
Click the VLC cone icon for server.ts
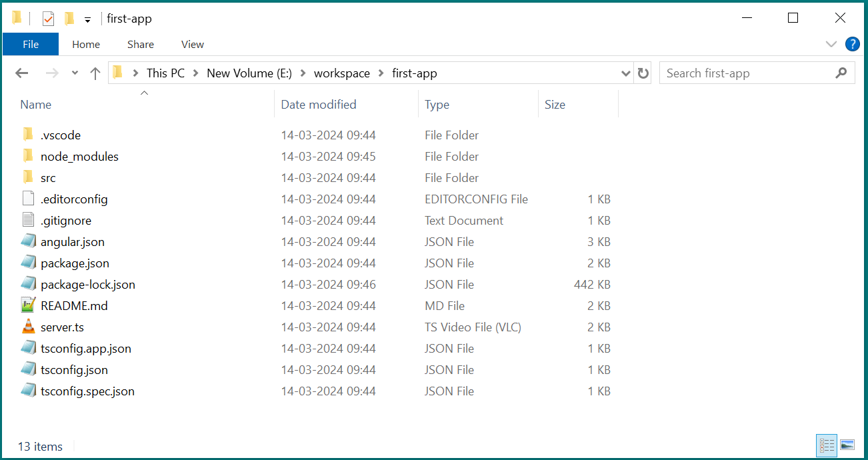(28, 327)
